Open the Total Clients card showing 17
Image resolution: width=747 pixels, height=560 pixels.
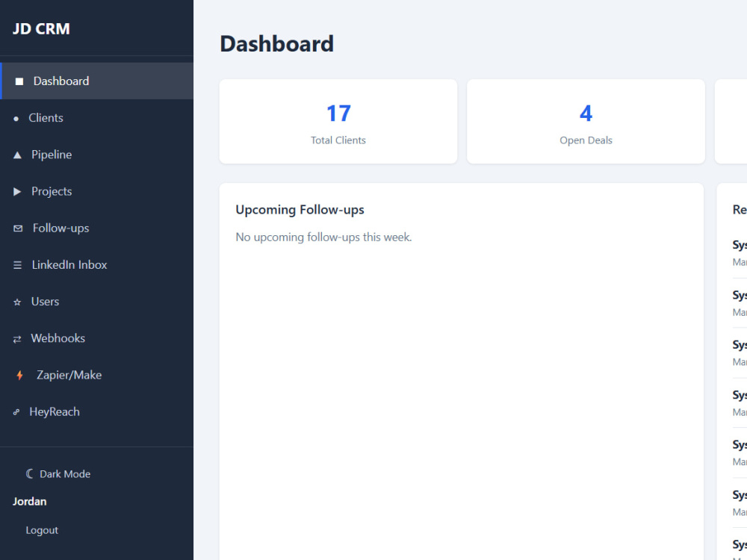coord(338,122)
